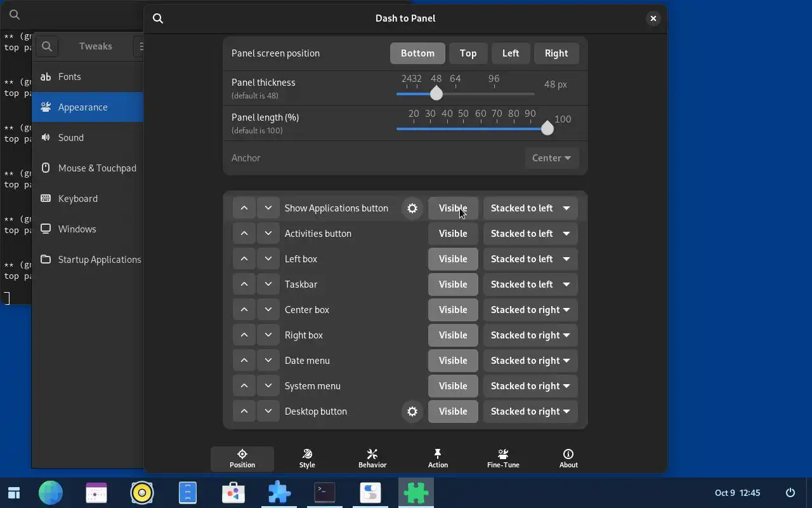Open Anchor dropdown set to Center
Viewport: 812px width, 508px height.
[x=551, y=158]
